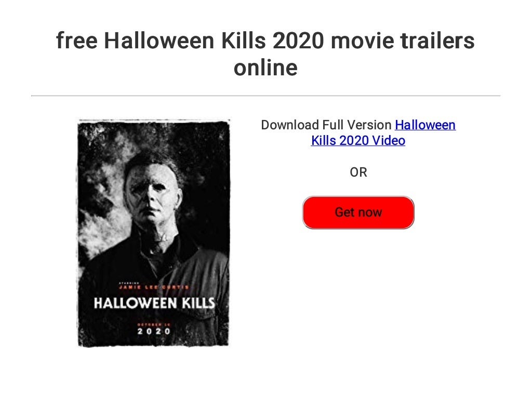Open the Halloween Kills 2020 Video link

point(383,132)
